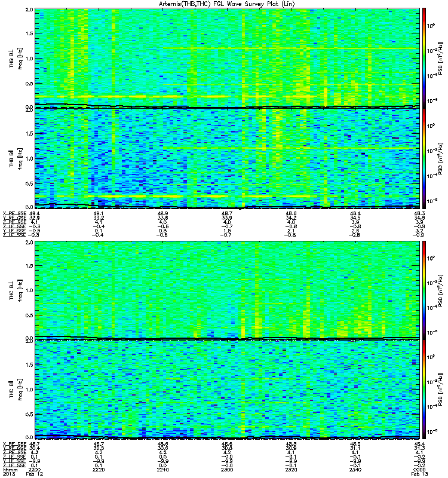Screen dimensions: 448x478
Task: Click the 'hhmm' time format label
Action: (x=10, y=470)
